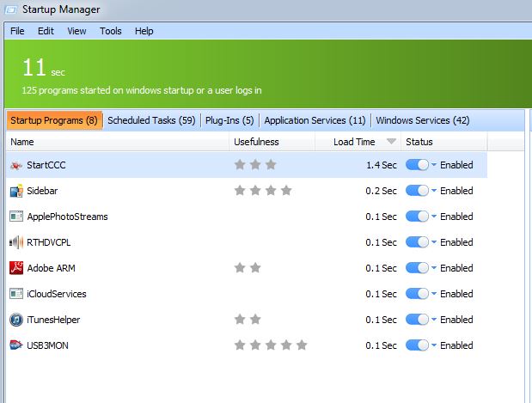Click iTunesHelper two-star usefulness rating
Viewport: 532px width, 403px height.
248,320
